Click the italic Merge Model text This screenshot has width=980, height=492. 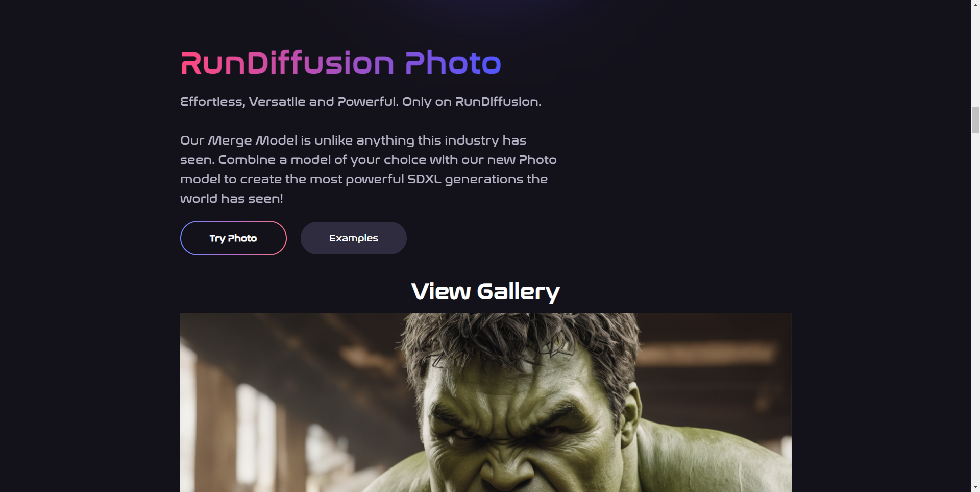253,140
